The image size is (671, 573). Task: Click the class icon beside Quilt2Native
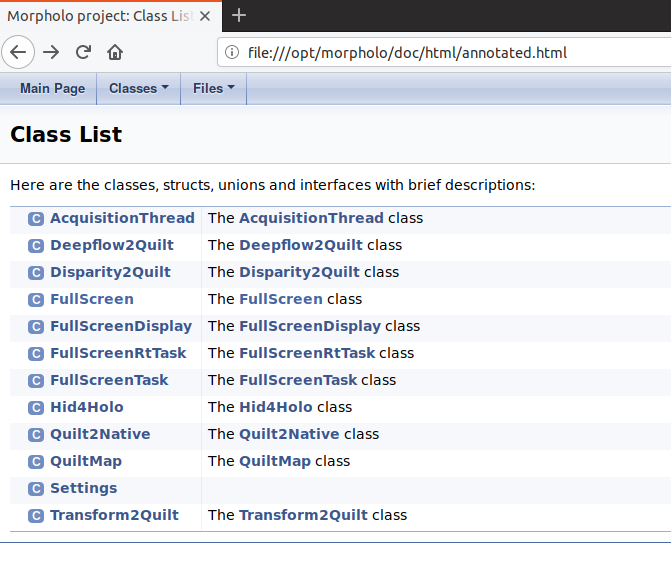36,434
